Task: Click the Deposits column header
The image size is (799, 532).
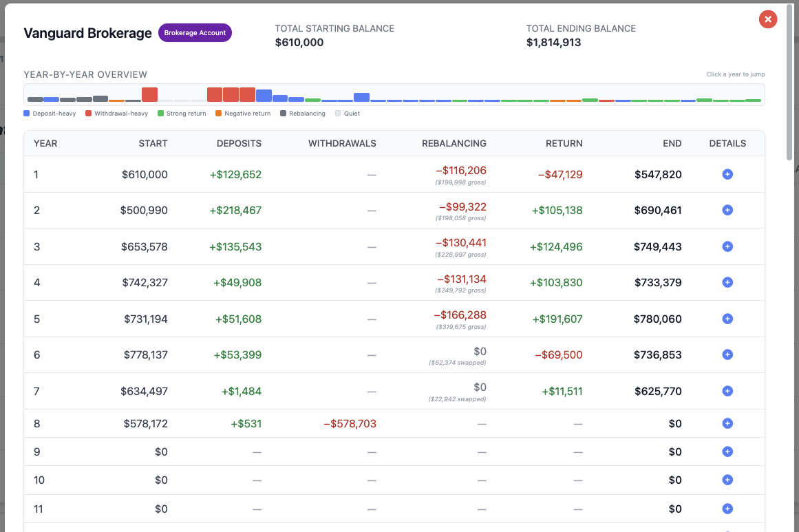Action: coord(239,144)
